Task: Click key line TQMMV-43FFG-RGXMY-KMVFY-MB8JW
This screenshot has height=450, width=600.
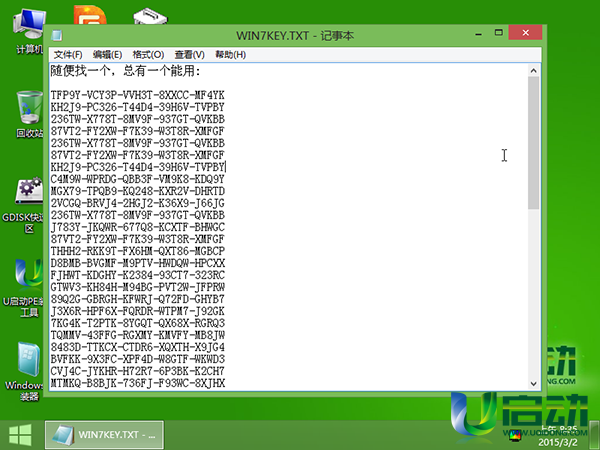Action: 138,335
